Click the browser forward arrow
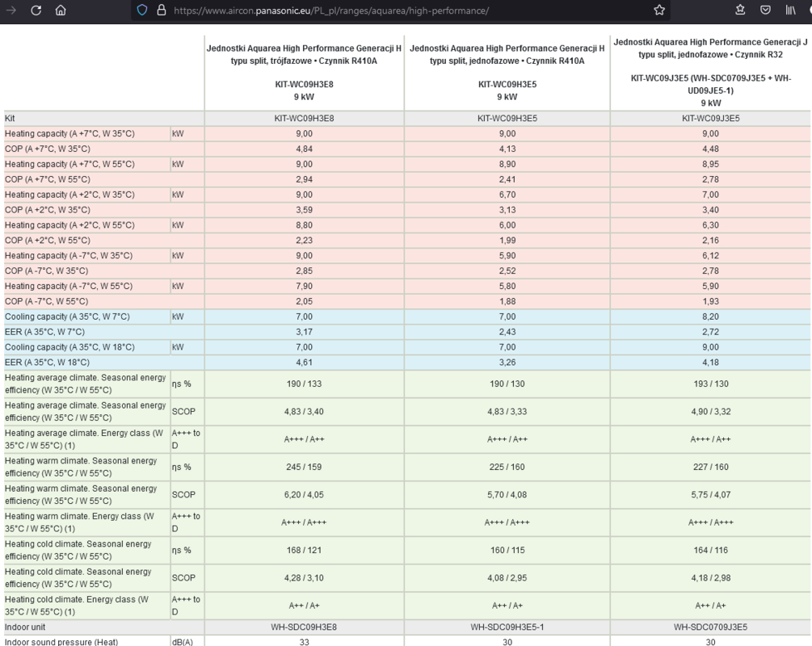812x646 pixels. (11, 10)
